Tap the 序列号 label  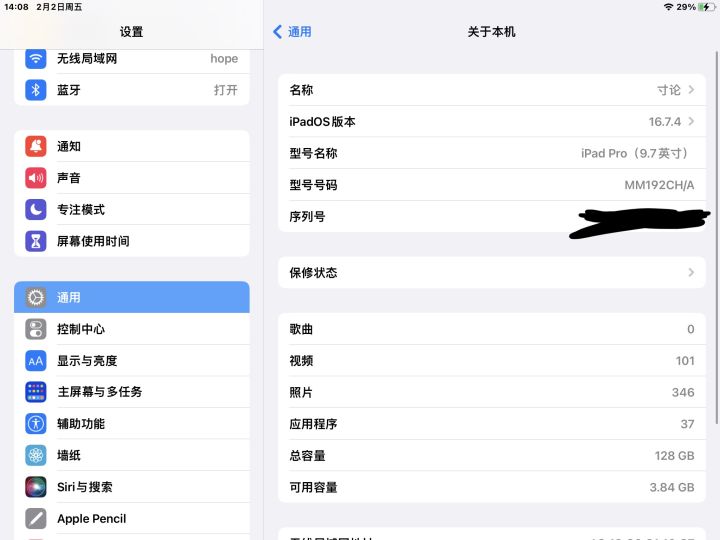tap(307, 217)
